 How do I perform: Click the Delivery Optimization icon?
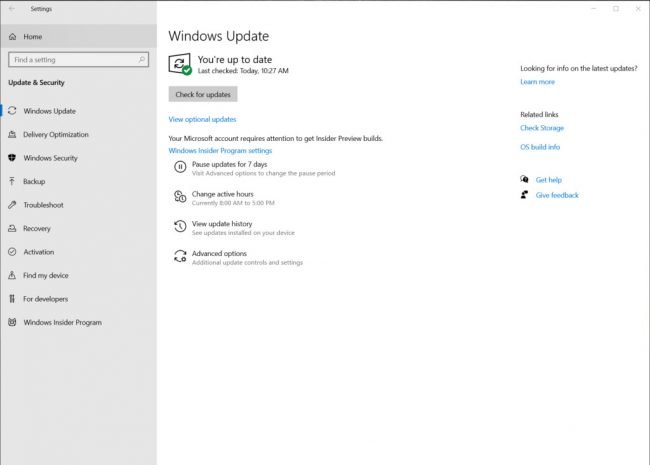pyautogui.click(x=12, y=134)
